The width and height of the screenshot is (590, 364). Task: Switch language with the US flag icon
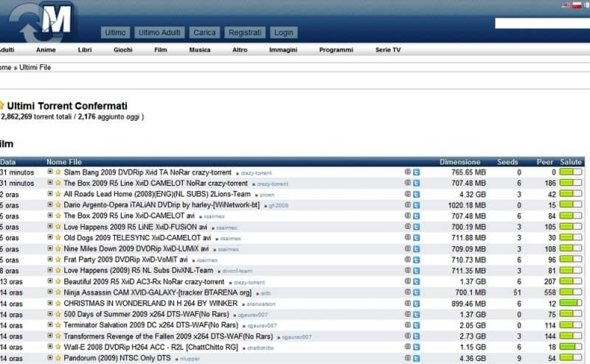point(566,5)
